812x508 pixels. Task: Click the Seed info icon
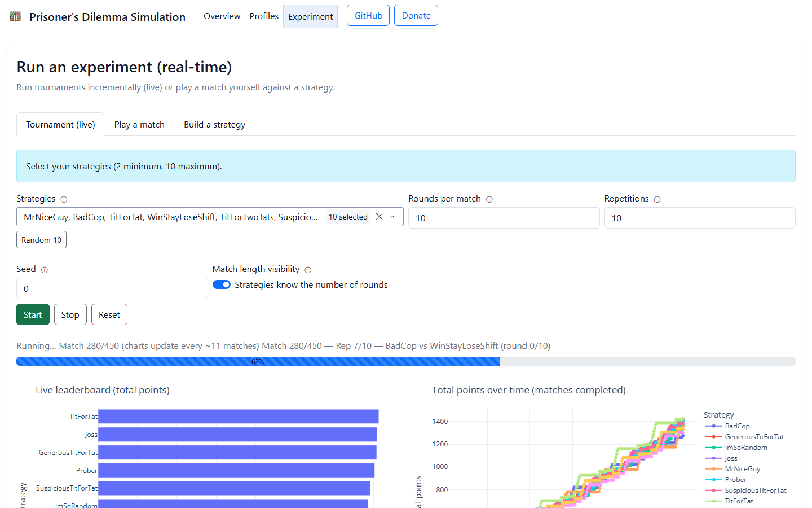45,270
